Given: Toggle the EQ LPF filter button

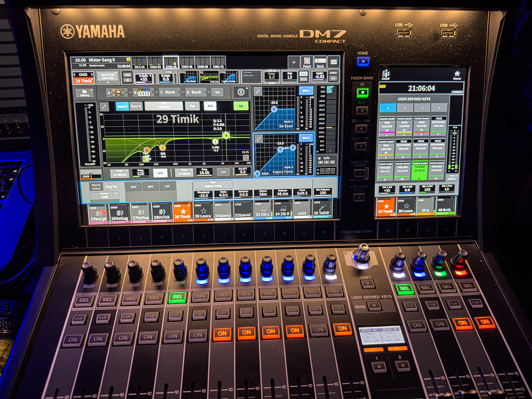Looking at the screenshot, I should pos(223,172).
